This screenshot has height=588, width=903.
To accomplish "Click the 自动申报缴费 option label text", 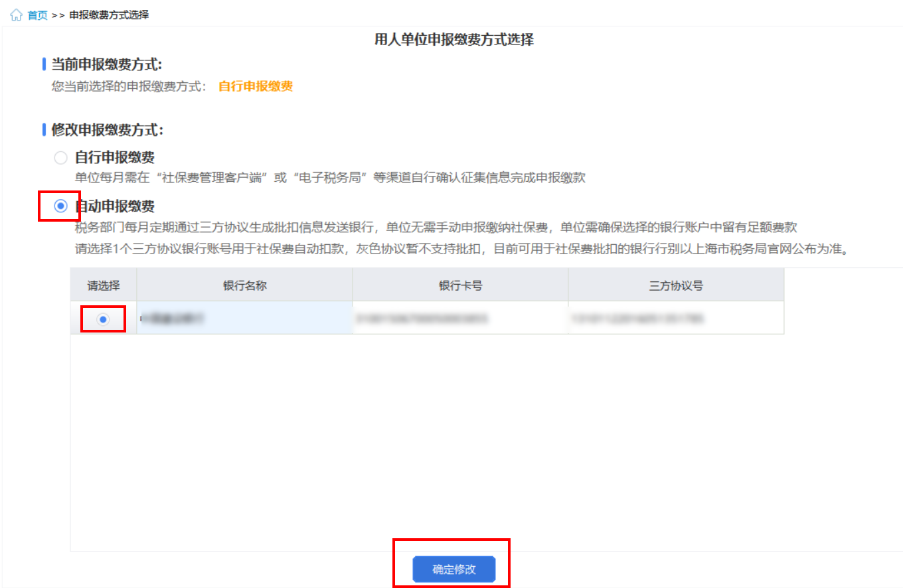I will coord(115,206).
